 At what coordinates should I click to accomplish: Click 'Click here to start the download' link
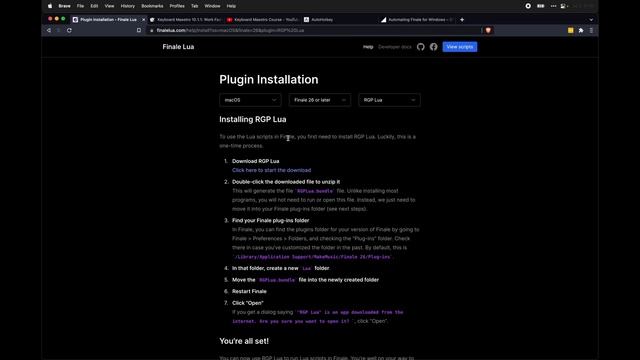(271, 170)
